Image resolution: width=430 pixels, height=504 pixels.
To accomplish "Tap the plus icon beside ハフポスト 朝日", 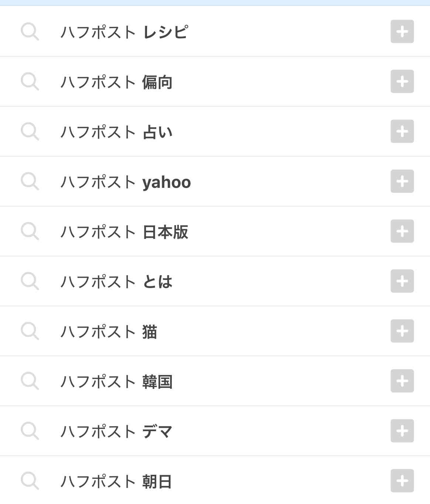I will [x=402, y=481].
